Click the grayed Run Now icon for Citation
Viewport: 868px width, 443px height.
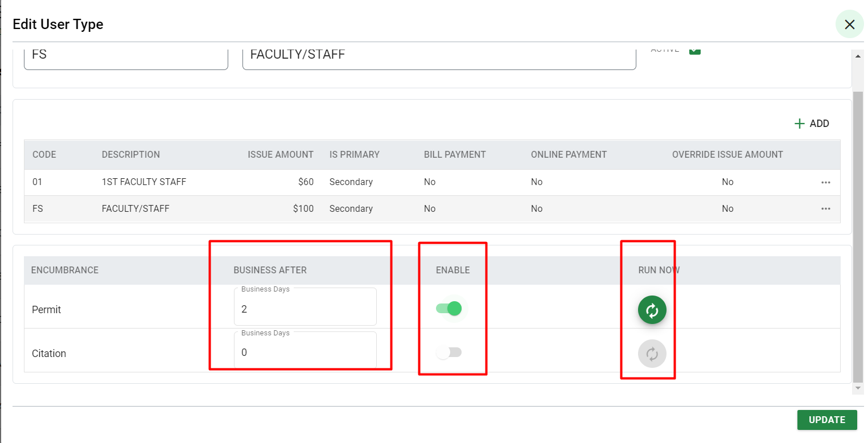[652, 353]
